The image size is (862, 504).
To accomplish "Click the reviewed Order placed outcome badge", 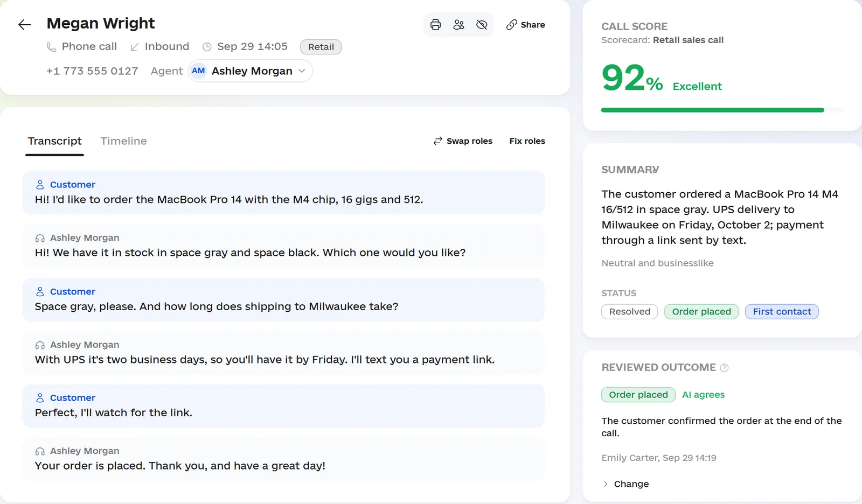I will pos(638,395).
